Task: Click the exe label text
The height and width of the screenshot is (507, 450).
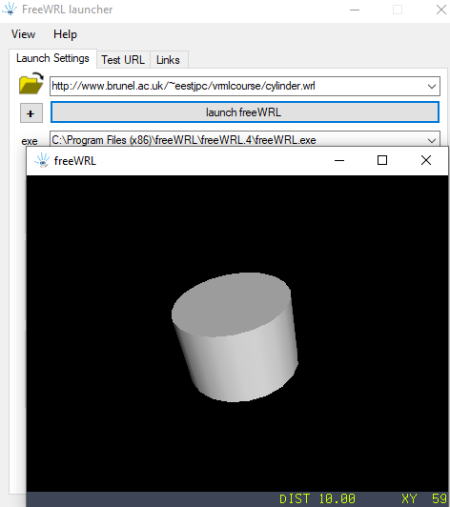Action: point(29,141)
